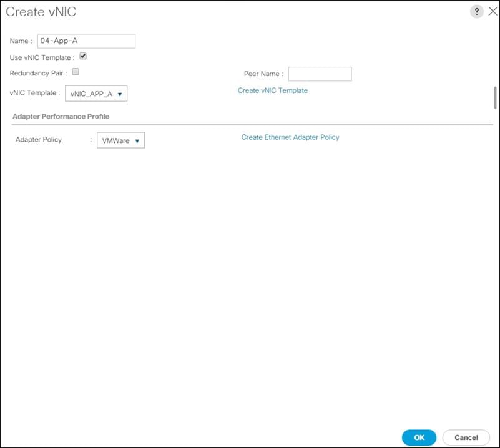The image size is (500, 448).
Task: Open the Adapter Policy combo box showing VMWare
Action: click(120, 140)
